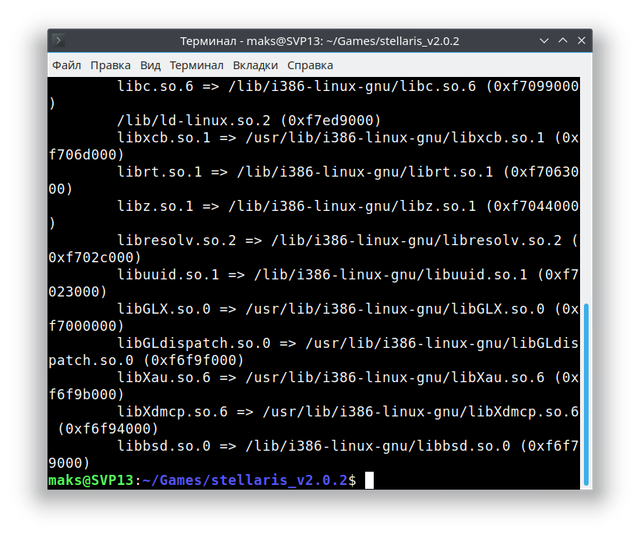Screen dimensions: 640x537
Task: Click the blue scrollbar thumb
Action: 586,394
